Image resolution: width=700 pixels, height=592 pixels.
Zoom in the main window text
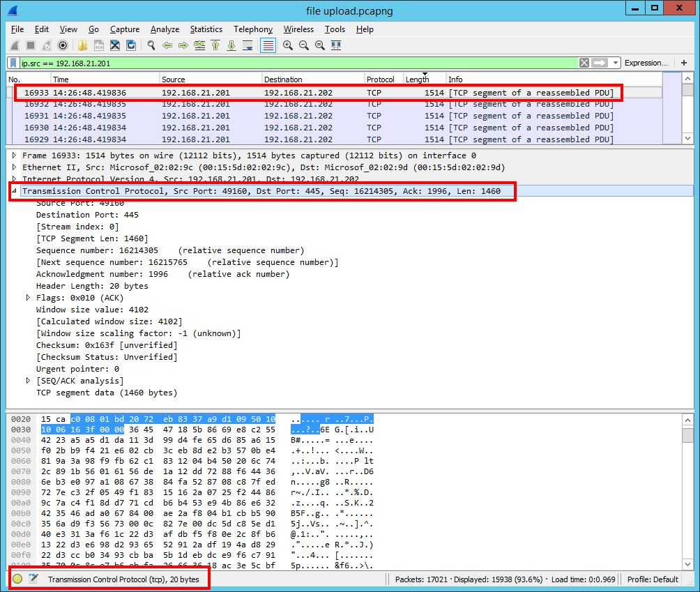coord(288,45)
